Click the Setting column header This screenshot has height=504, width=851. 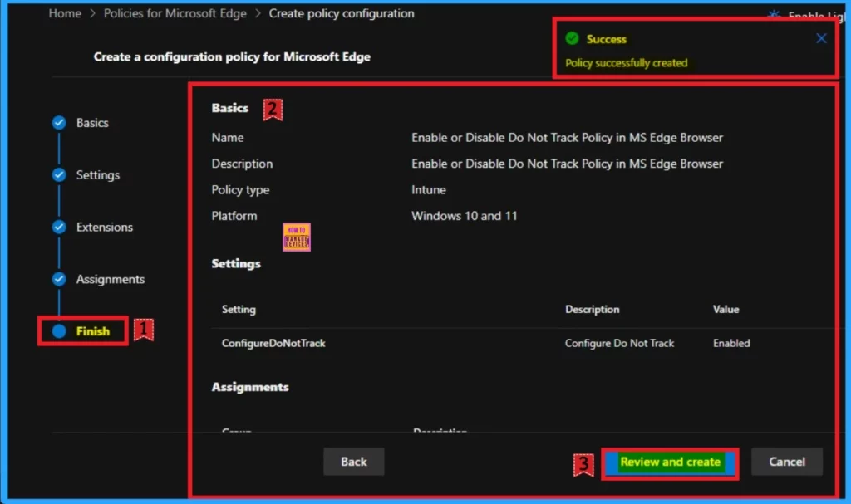pyautogui.click(x=239, y=309)
